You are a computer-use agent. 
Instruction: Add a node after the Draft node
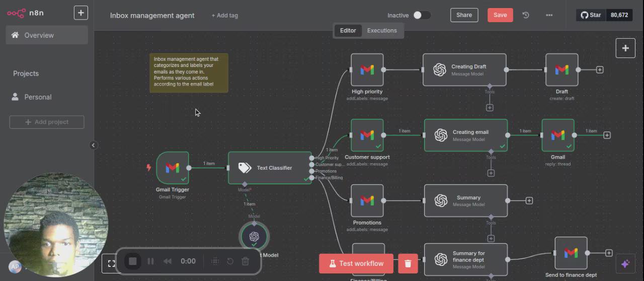coord(600,69)
